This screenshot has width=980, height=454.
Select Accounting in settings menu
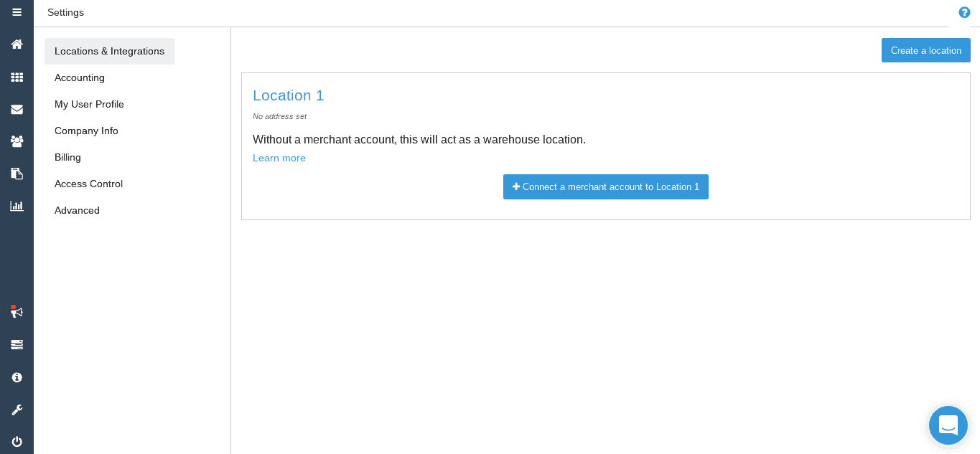tap(80, 77)
